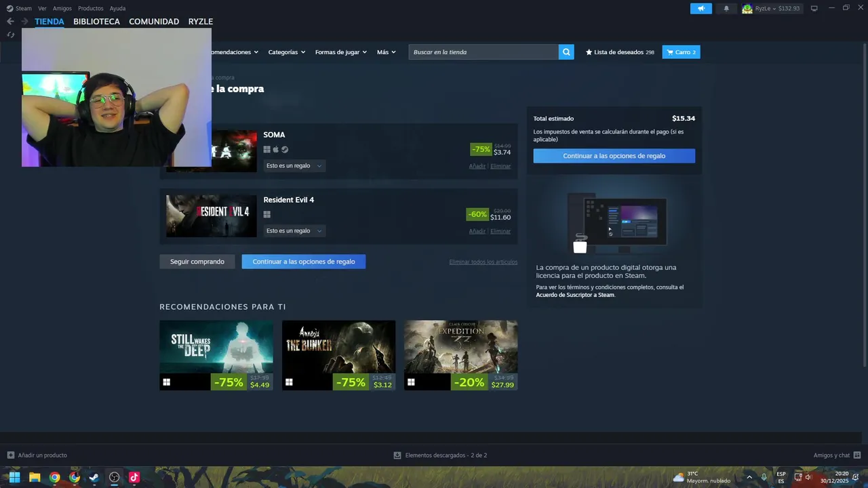Click the Steam logo menu
Image resolution: width=868 pixels, height=488 pixels.
(x=19, y=8)
